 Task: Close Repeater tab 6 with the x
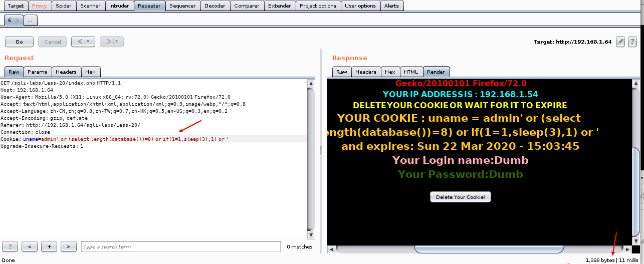[x=17, y=21]
